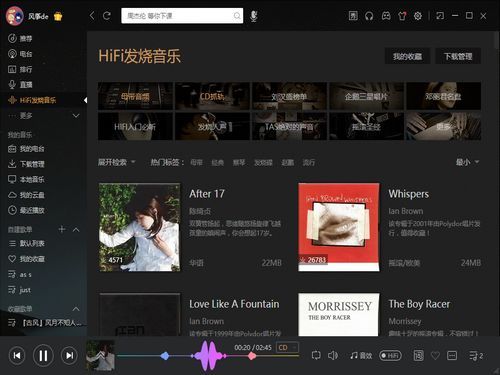Open the settings gear icon
The height and width of the screenshot is (375, 500).
pyautogui.click(x=418, y=16)
